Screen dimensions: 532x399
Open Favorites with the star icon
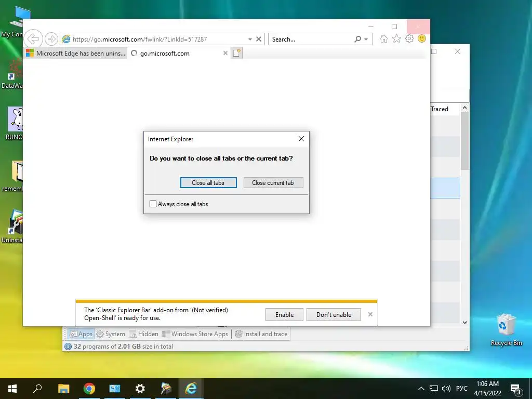click(x=396, y=38)
